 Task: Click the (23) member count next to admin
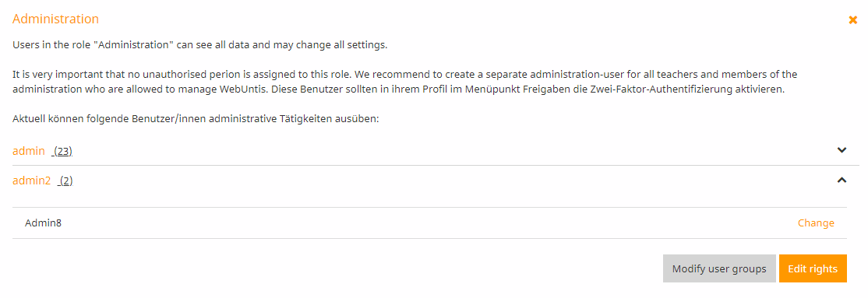(x=64, y=151)
